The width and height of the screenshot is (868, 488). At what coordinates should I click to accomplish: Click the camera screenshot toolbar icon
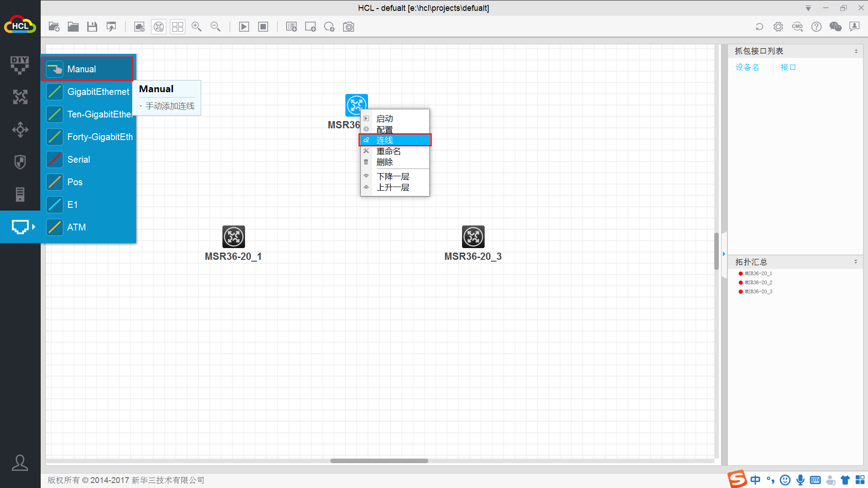point(349,27)
